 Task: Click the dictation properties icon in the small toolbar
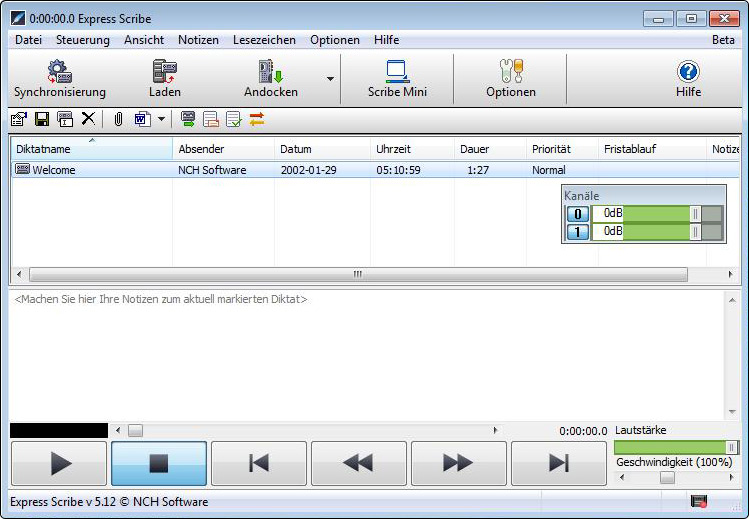click(x=19, y=119)
